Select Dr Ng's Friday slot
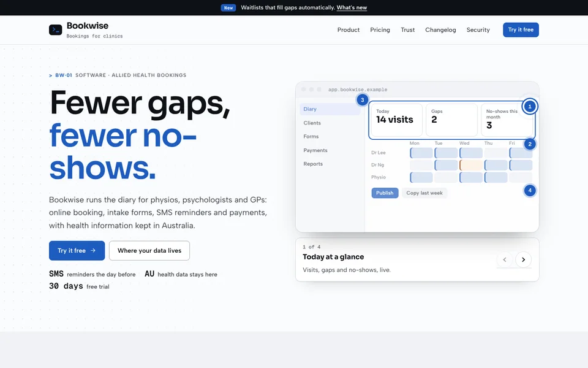588x368 pixels. click(x=521, y=165)
